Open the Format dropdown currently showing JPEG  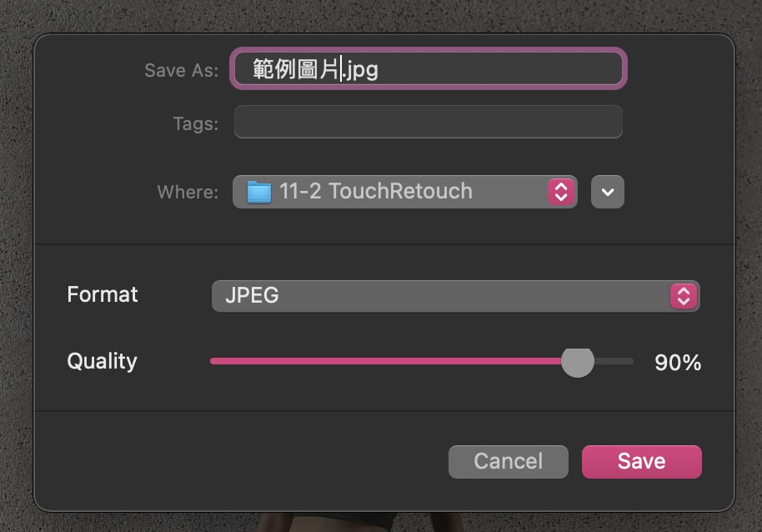(456, 296)
